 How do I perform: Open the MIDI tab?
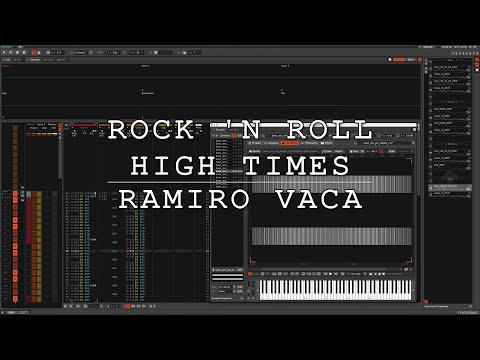click(62, 60)
